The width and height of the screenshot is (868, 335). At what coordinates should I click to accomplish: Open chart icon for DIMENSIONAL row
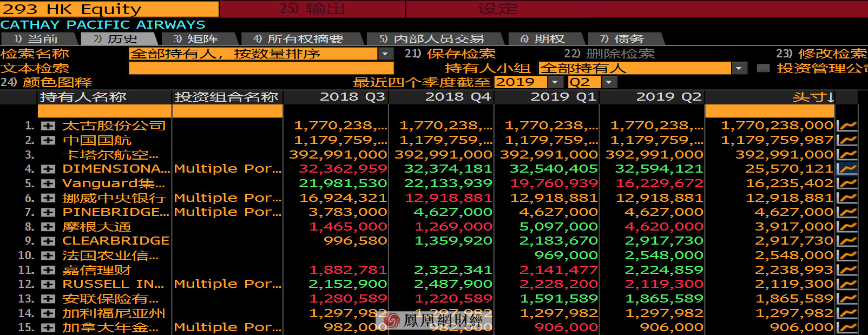pos(847,169)
